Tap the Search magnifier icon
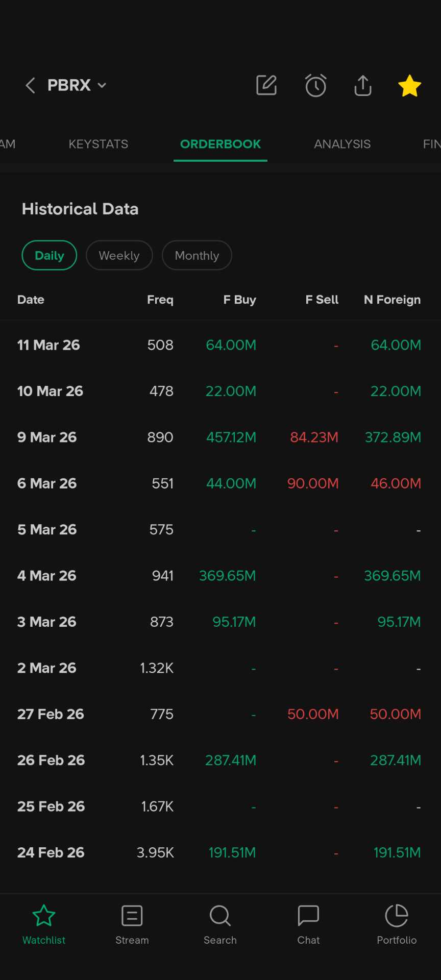The width and height of the screenshot is (441, 980). (220, 916)
